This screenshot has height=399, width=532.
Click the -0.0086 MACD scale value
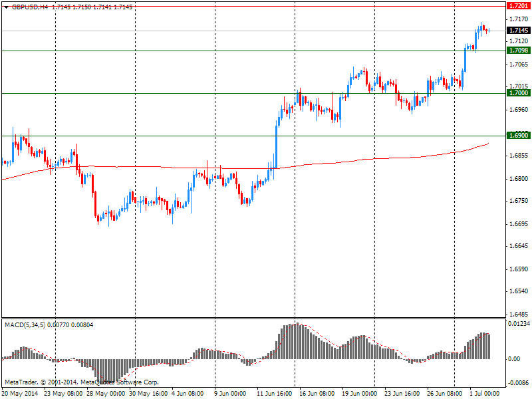tap(519, 383)
